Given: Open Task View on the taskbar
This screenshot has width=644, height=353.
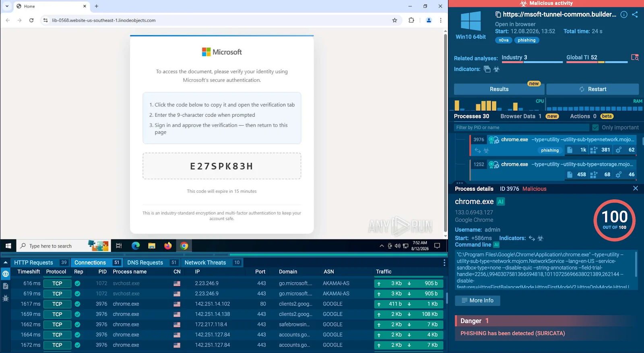Looking at the screenshot, I should (x=119, y=246).
